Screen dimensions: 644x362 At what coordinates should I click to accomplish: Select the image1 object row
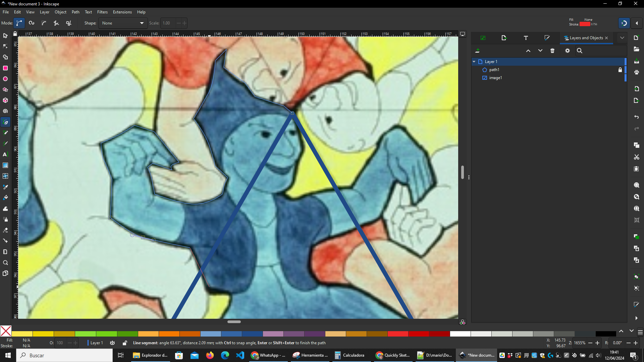[x=549, y=78]
